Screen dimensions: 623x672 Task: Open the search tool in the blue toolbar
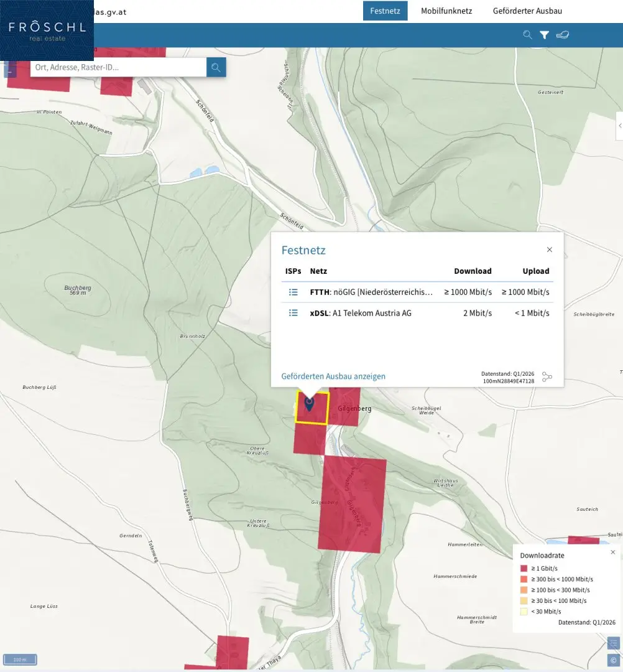pyautogui.click(x=527, y=35)
